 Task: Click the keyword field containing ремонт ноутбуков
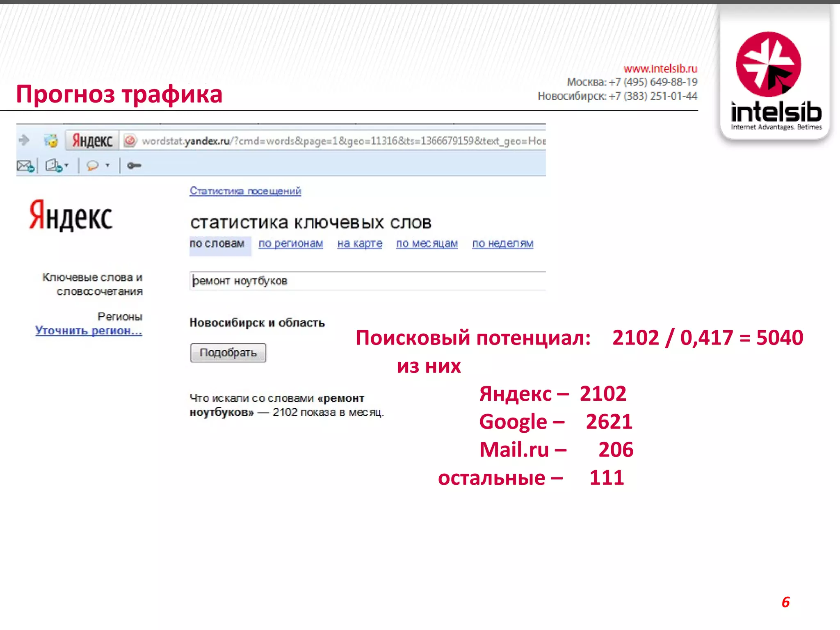pos(367,281)
